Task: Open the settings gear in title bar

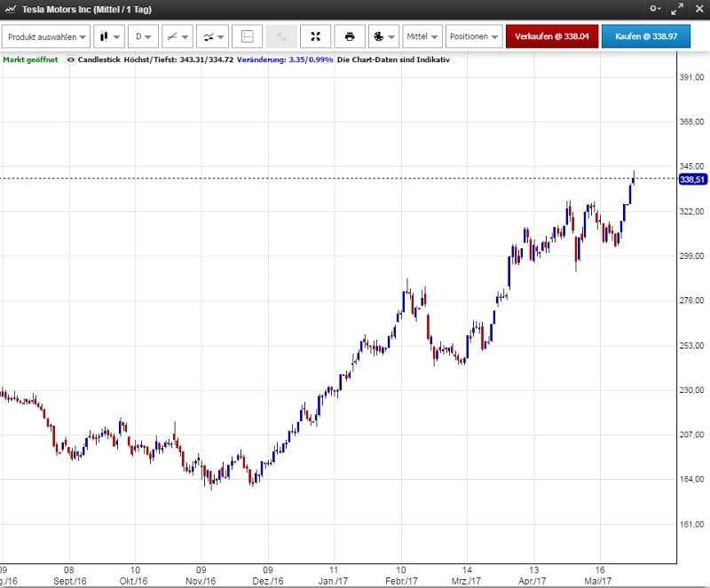Action: (x=655, y=8)
